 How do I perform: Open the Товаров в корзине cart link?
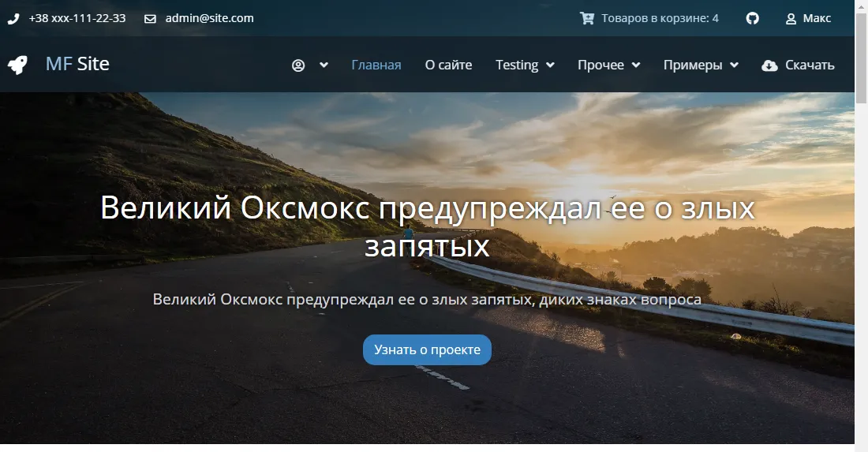click(660, 18)
